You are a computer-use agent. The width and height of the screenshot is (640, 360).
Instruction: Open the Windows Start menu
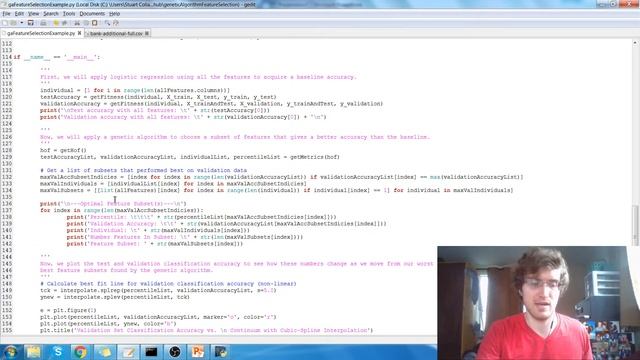(x=11, y=352)
